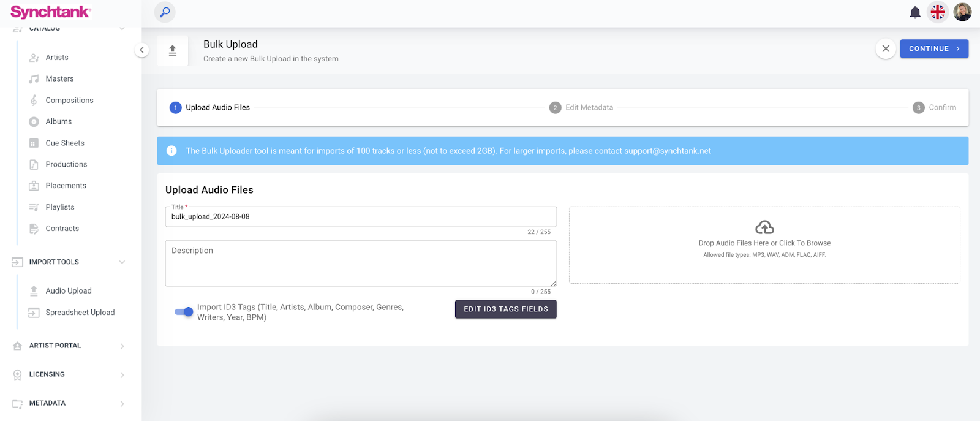
Task: Click Edit ID3 Tags Fields button
Action: pyautogui.click(x=505, y=309)
